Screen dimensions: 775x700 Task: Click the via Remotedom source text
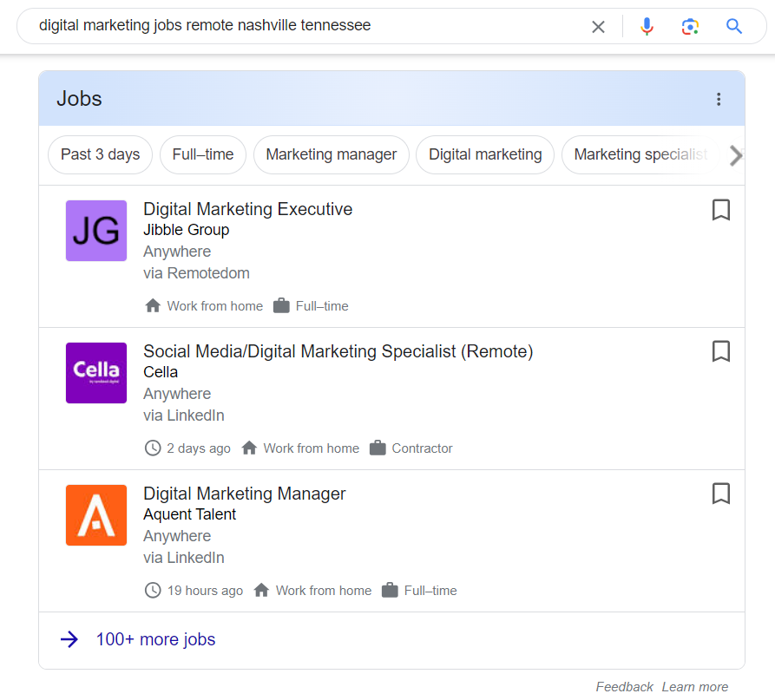(x=196, y=273)
